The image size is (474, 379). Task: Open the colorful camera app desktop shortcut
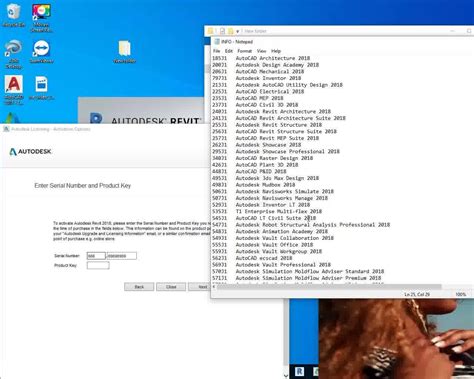(x=41, y=17)
